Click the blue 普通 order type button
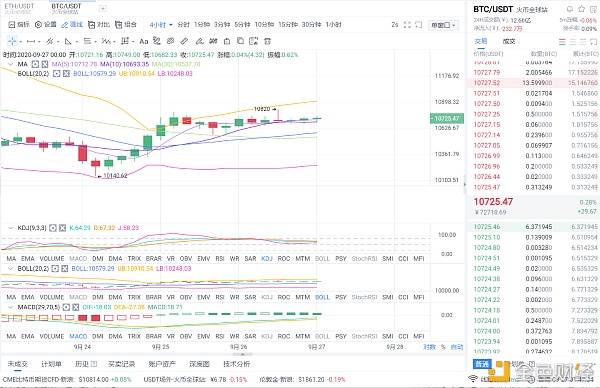Image resolution: width=600 pixels, height=388 pixels. 482,364
